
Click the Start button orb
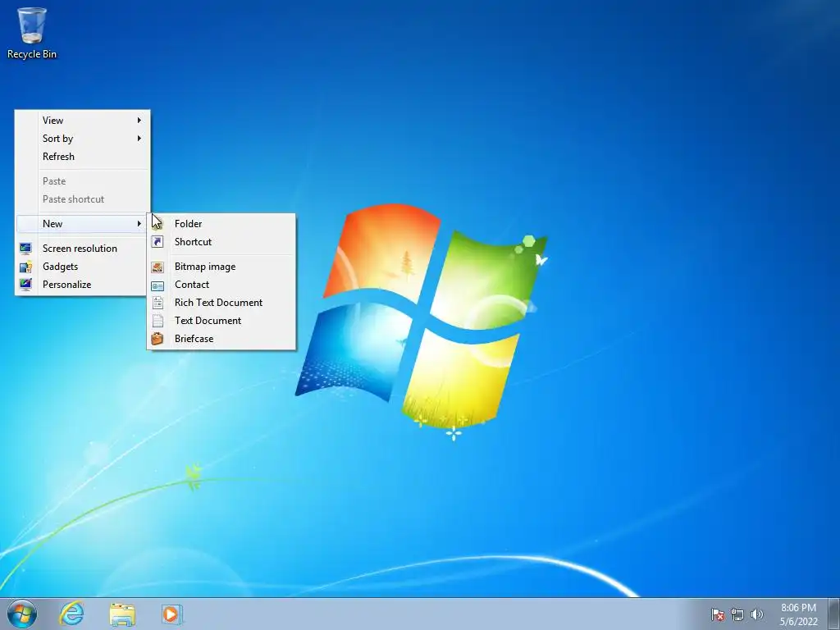pos(22,614)
